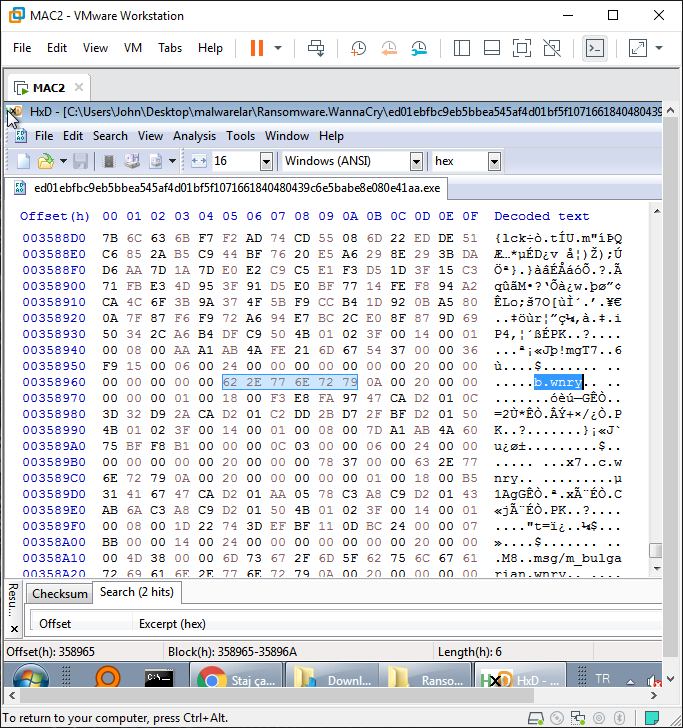Open hex offset base dropdown
This screenshot has width=683, height=728.
[494, 162]
